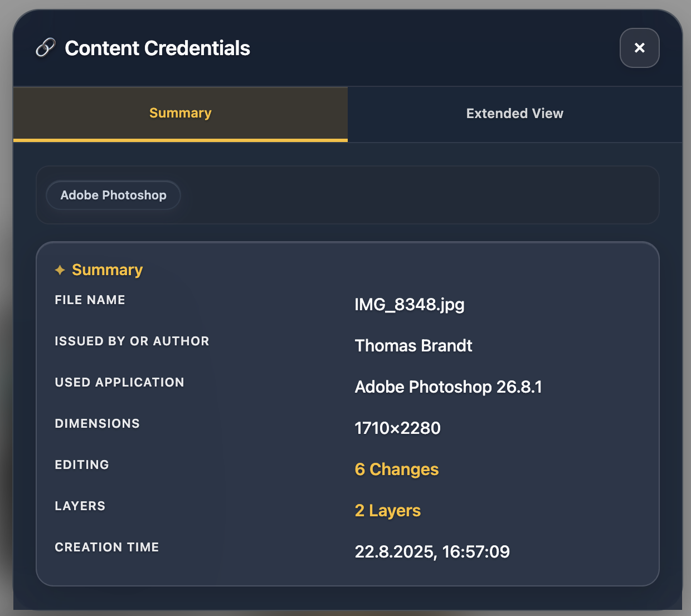691x616 pixels.
Task: Click the EDITING label
Action: click(x=82, y=465)
